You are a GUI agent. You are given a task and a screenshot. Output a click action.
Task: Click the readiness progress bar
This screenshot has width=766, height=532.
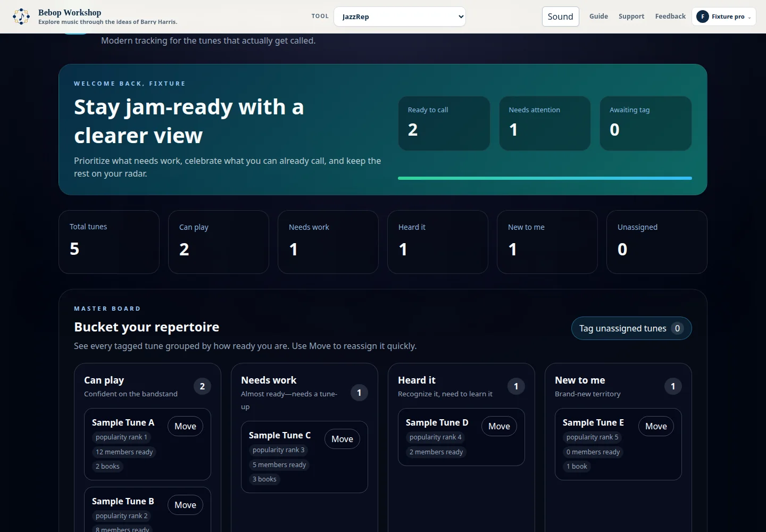545,178
